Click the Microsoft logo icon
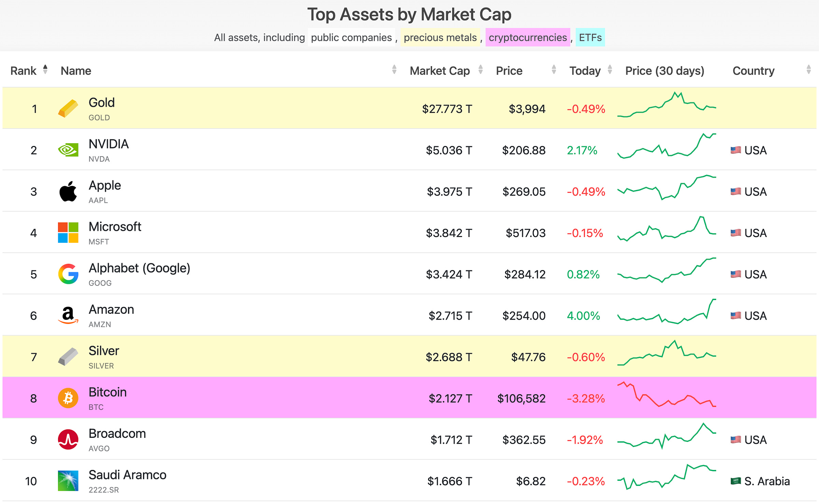This screenshot has width=819, height=504. [x=68, y=233]
